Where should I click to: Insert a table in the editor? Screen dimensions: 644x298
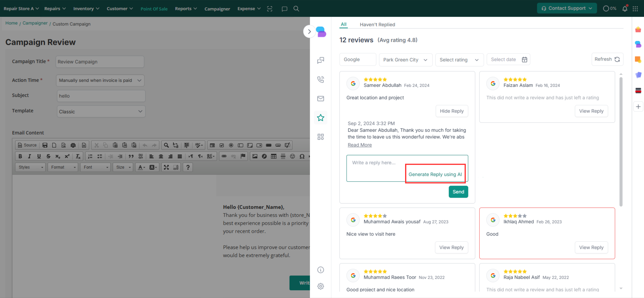coord(274,156)
